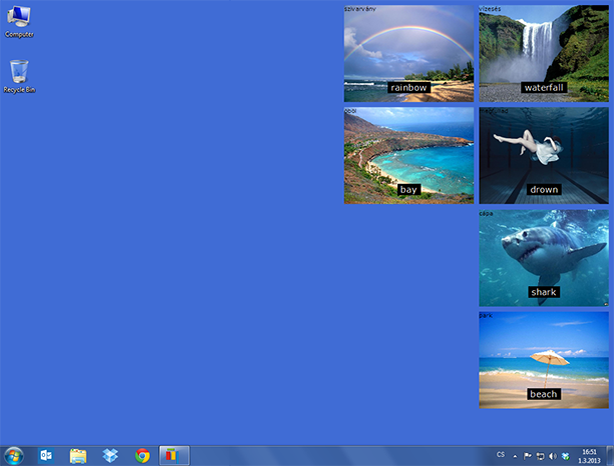This screenshot has width=614, height=466.
Task: Open the Dropbox sync tray icon
Action: [565, 456]
